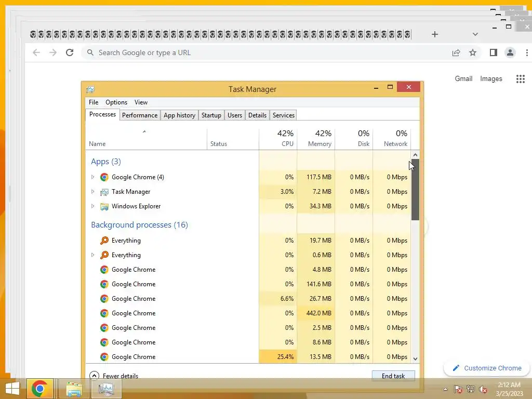Click the network tray icon
Viewport: 532px width, 399px height.
(x=471, y=389)
